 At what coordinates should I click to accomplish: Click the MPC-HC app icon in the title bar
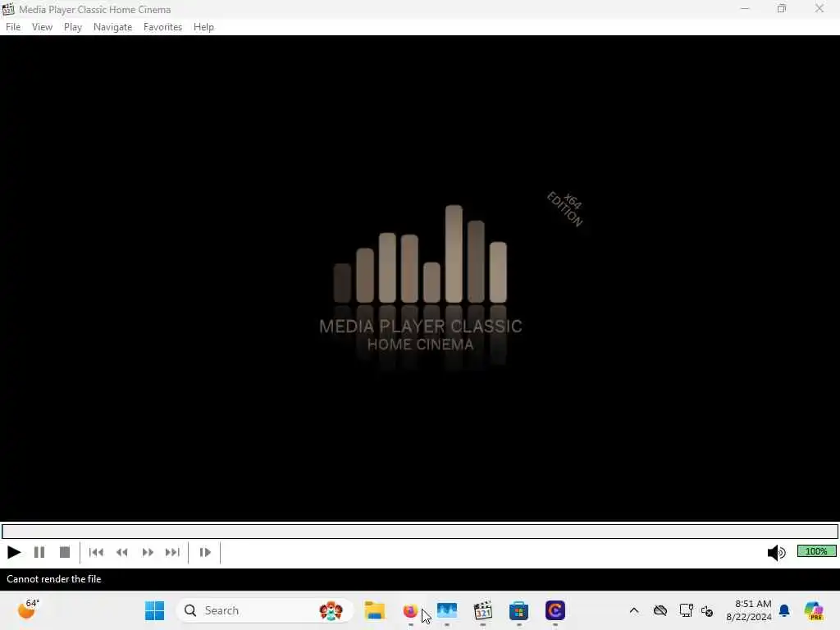pos(8,9)
